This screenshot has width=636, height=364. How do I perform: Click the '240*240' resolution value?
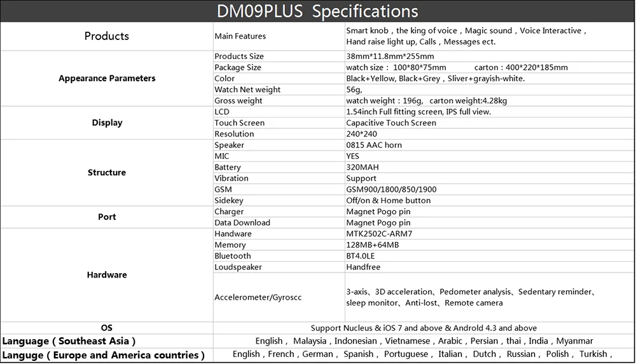361,134
